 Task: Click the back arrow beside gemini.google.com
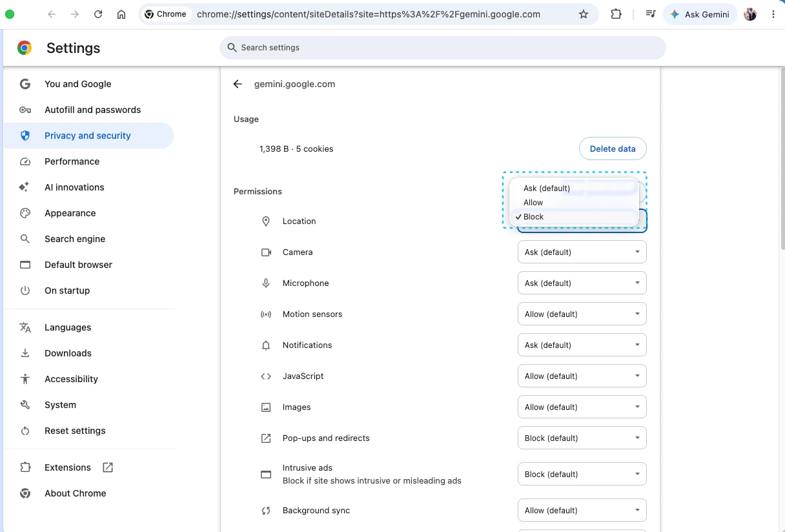tap(238, 84)
